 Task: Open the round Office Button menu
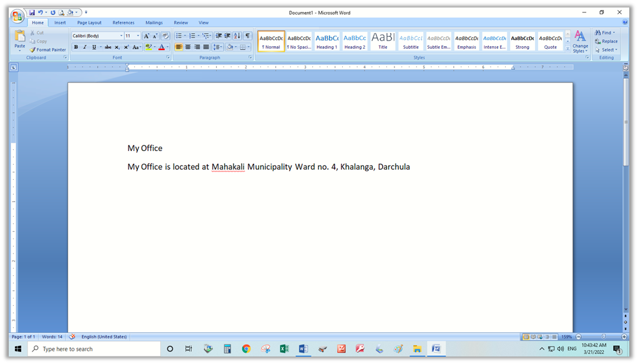[x=17, y=17]
